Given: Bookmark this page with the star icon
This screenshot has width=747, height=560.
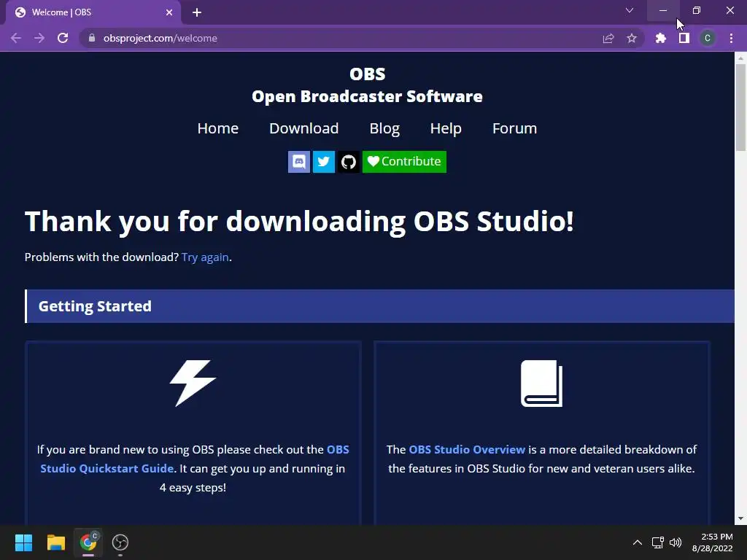Looking at the screenshot, I should [632, 38].
